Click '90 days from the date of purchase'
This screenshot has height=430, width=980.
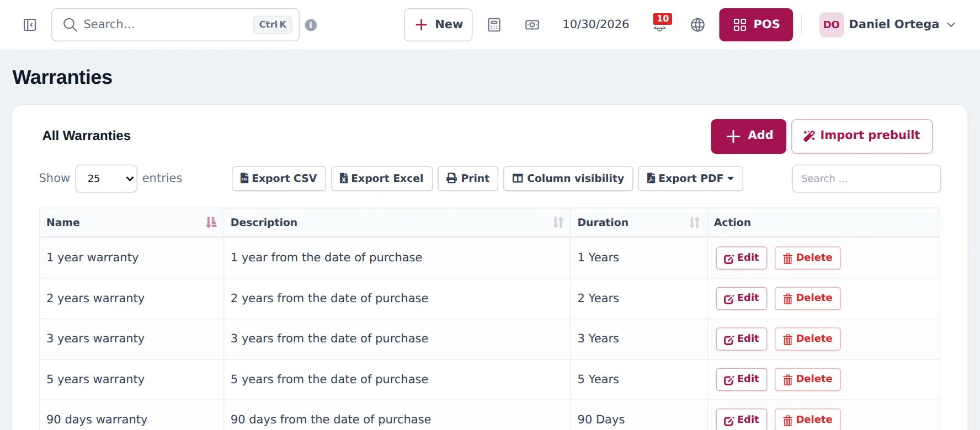(x=331, y=420)
